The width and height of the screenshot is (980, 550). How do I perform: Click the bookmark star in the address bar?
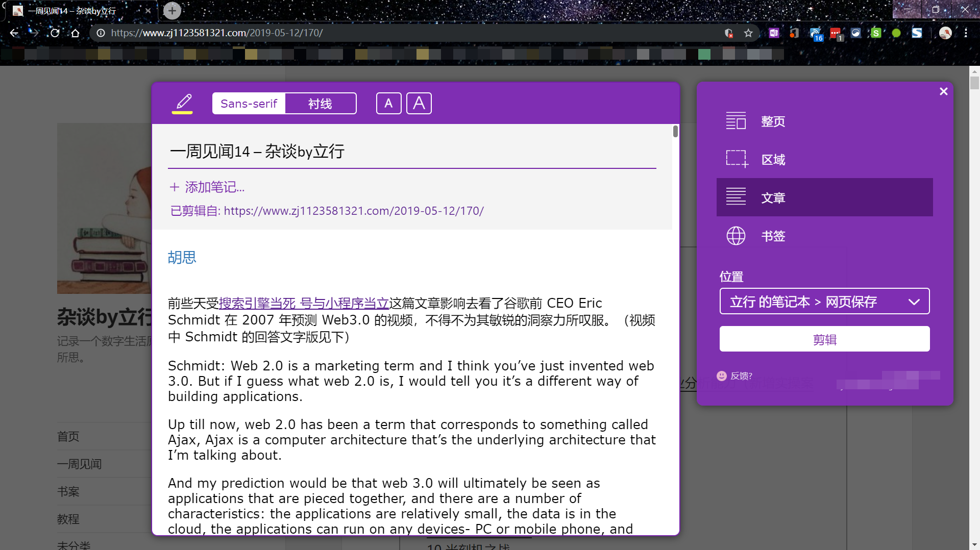click(748, 33)
